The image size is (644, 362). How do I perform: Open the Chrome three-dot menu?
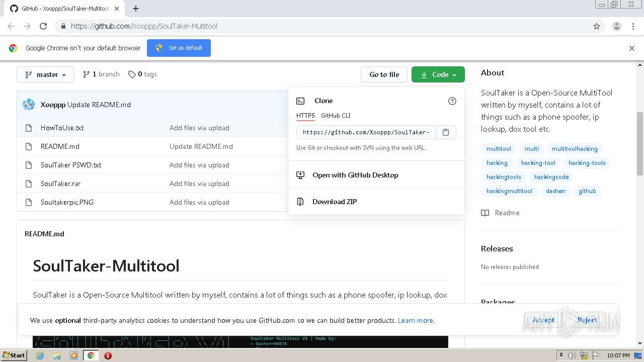(633, 26)
